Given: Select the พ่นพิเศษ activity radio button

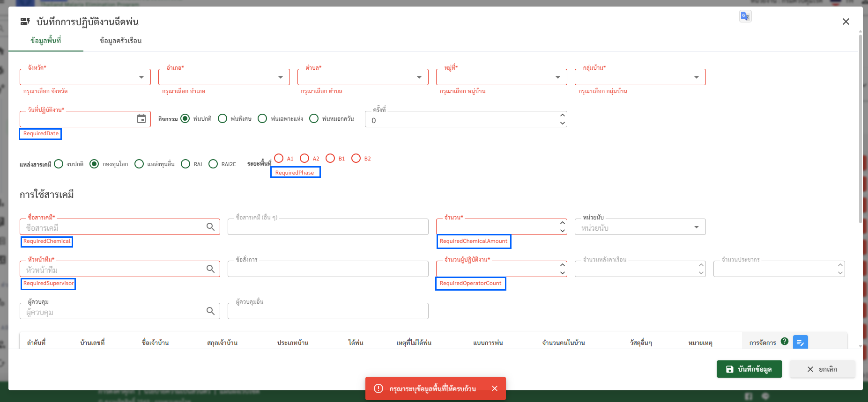Looking at the screenshot, I should [x=223, y=118].
